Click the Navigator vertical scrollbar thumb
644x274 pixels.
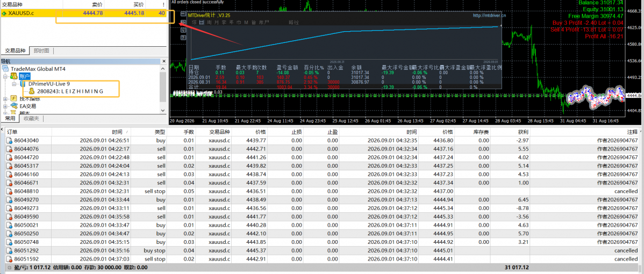pos(163,87)
